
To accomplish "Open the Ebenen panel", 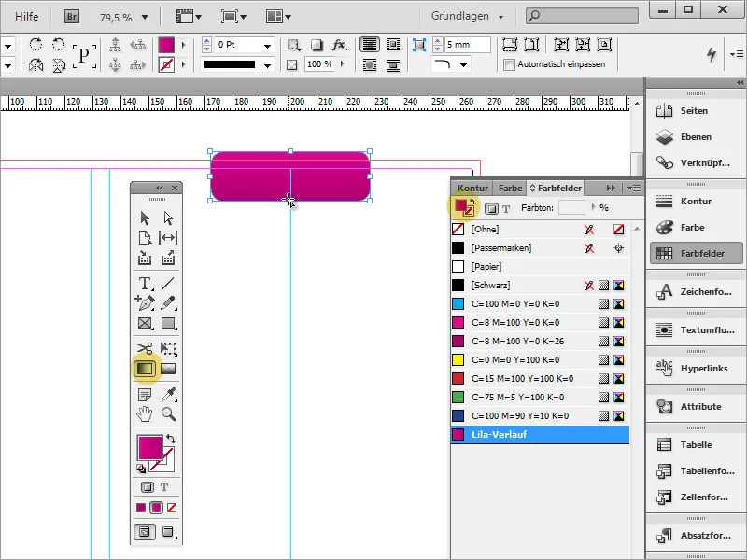I will (x=695, y=137).
